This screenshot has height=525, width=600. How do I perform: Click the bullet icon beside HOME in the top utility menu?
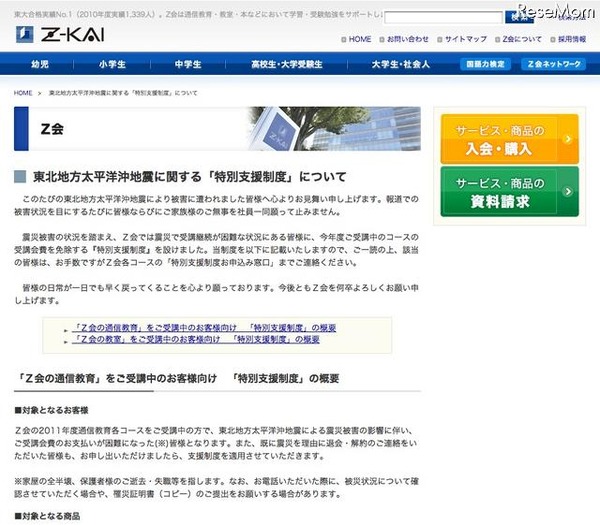coord(344,39)
